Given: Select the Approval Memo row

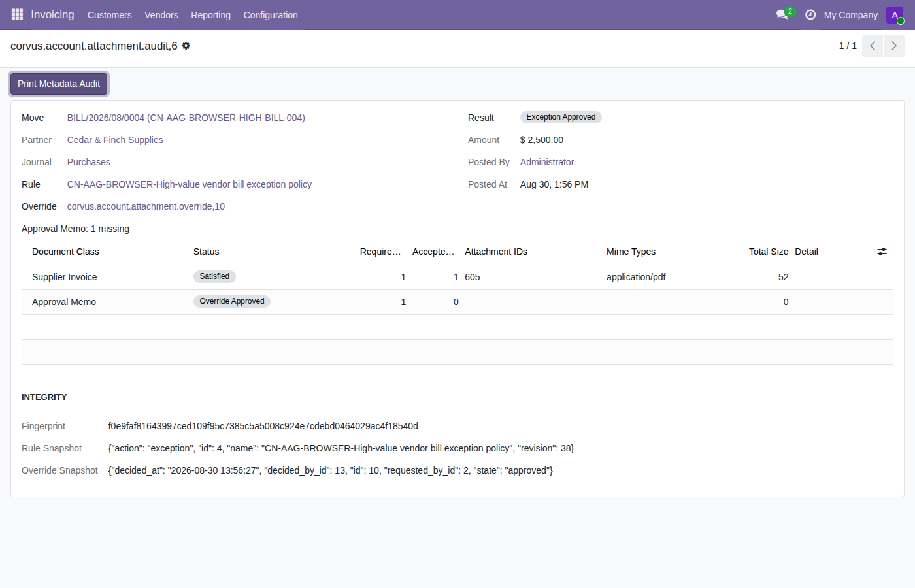Looking at the screenshot, I should [x=457, y=302].
